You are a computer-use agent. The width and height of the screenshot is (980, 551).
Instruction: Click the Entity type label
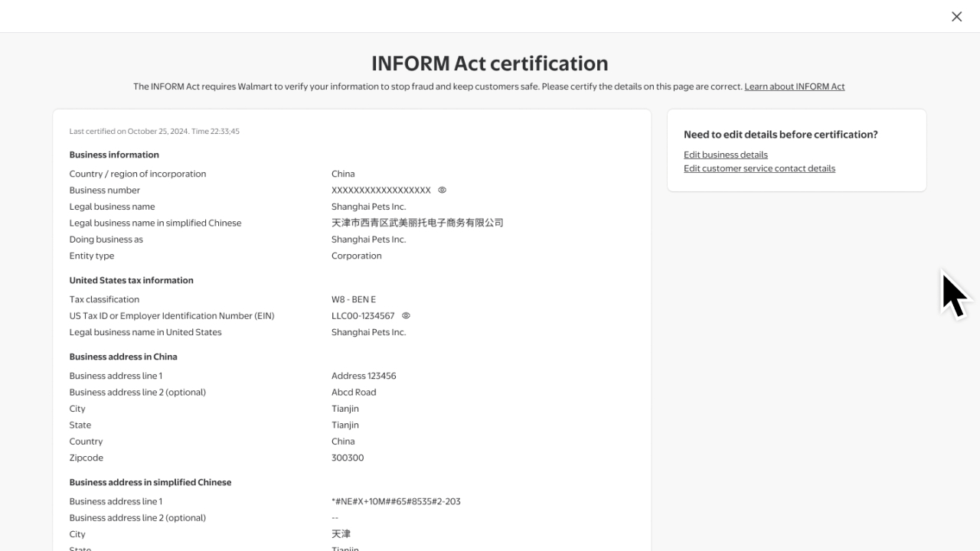pyautogui.click(x=92, y=256)
